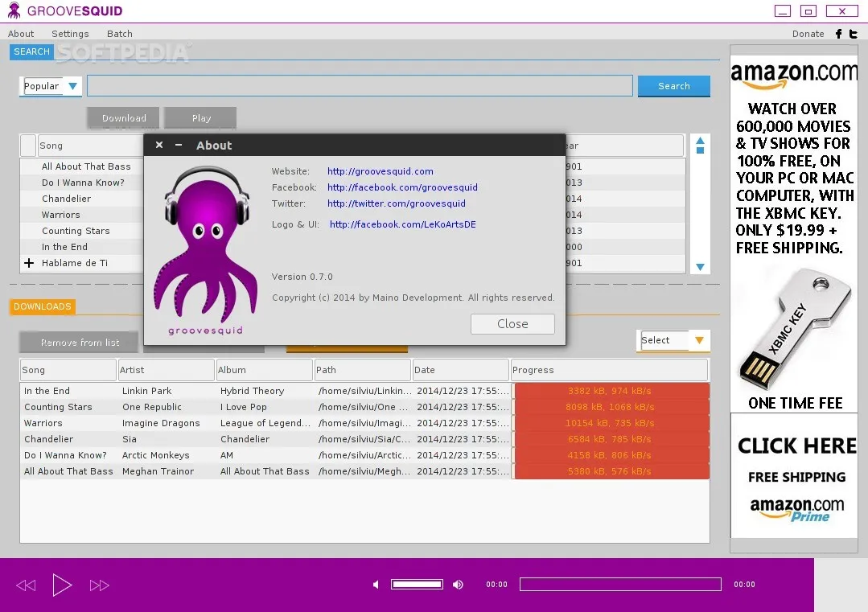Open the Settings menu
The height and width of the screenshot is (612, 868).
[70, 34]
